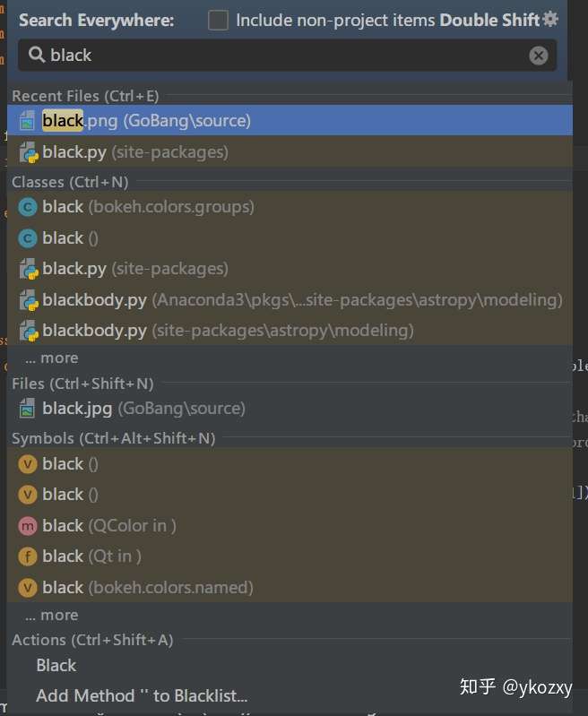Select function black in Qt

point(290,556)
